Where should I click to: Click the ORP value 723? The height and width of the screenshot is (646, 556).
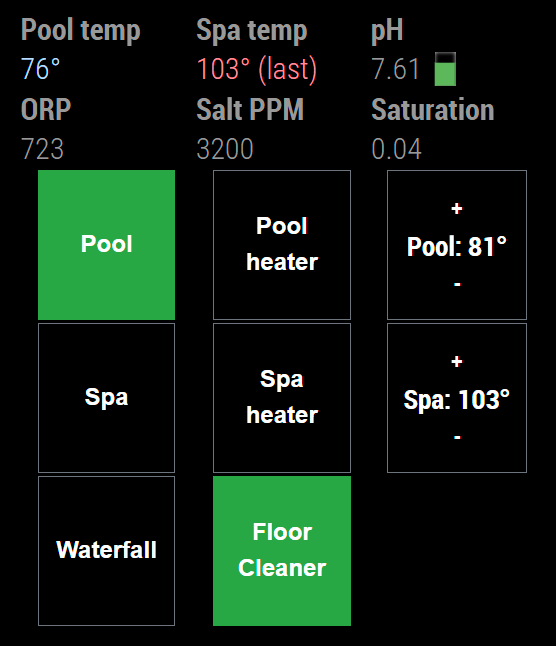[x=42, y=149]
